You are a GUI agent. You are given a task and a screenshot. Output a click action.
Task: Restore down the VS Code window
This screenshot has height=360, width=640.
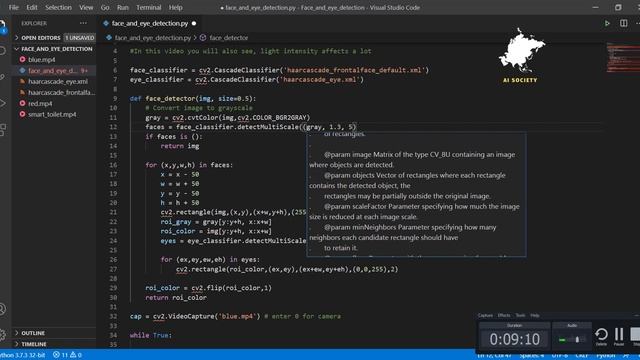pos(618,7)
